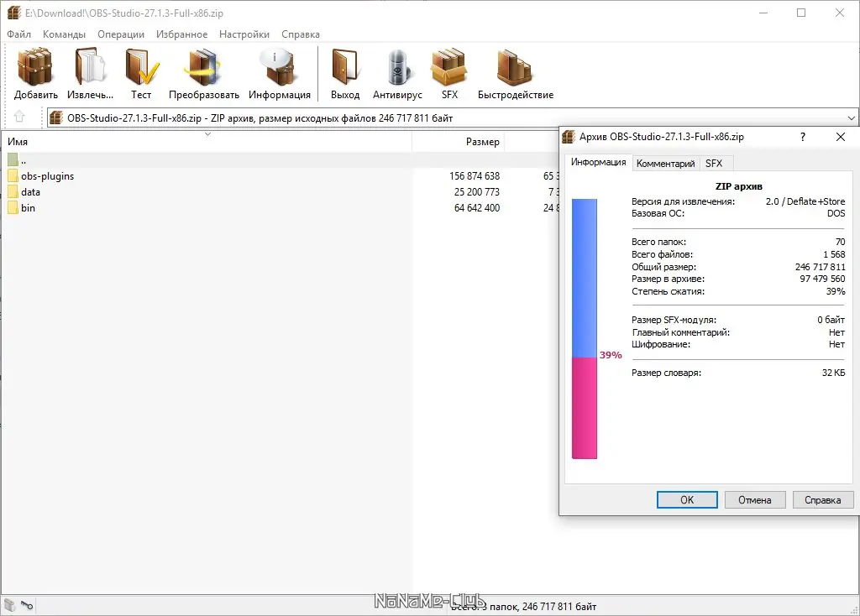This screenshot has height=616, width=860.
Task: Close the archive information dialog
Action: [x=840, y=137]
